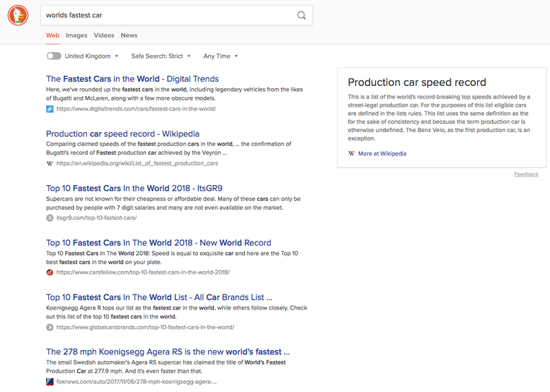Image resolution: width=550 pixels, height=392 pixels.
Task: Click the Digital Trends favicon
Action: tap(49, 109)
